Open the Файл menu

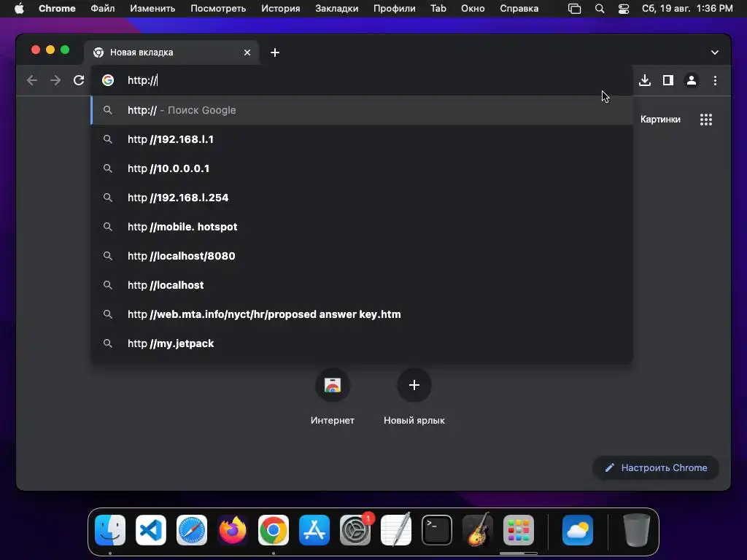pyautogui.click(x=102, y=9)
